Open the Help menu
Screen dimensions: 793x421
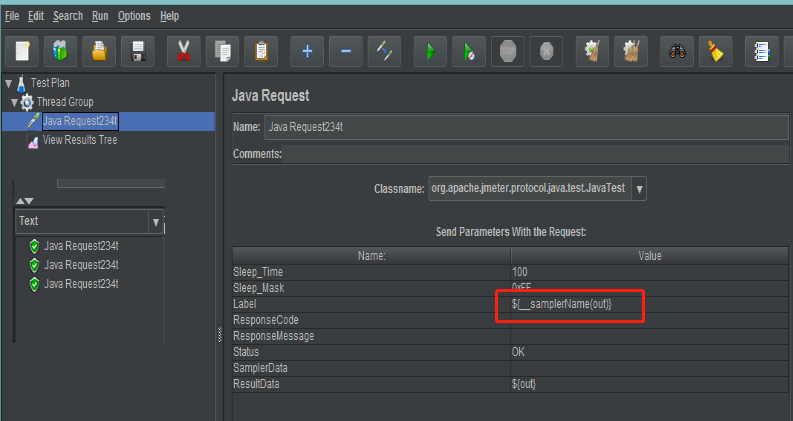169,16
